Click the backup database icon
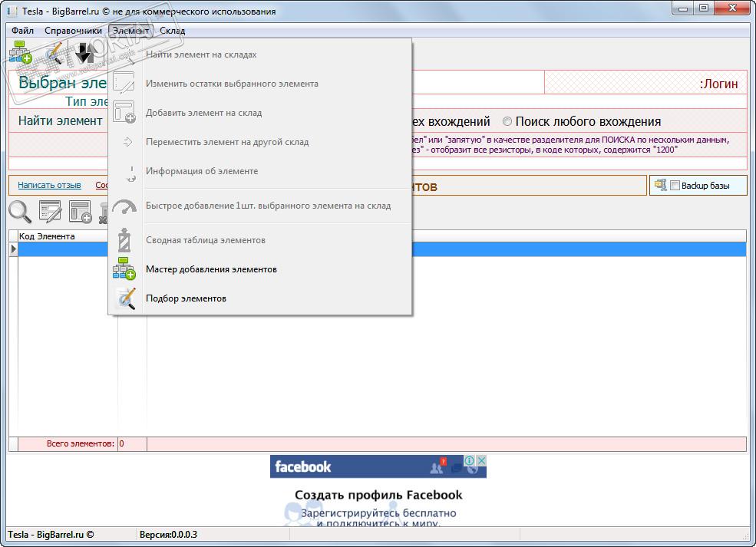 [x=661, y=185]
